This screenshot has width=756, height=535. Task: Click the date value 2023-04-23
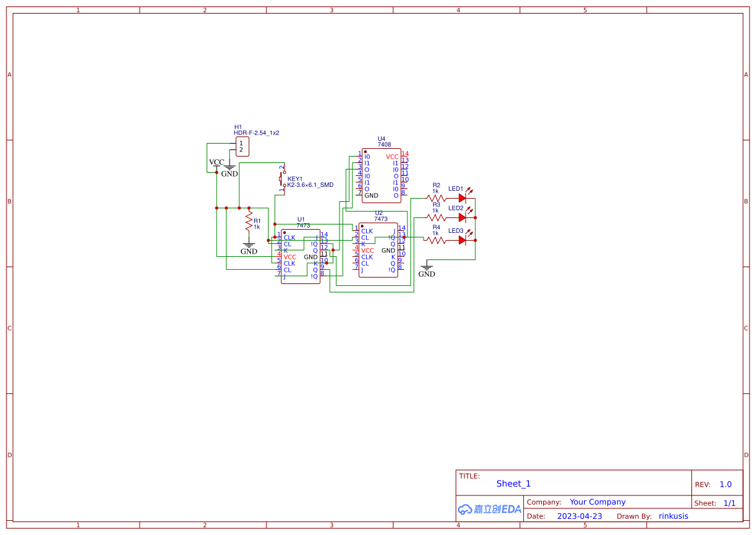pyautogui.click(x=579, y=516)
